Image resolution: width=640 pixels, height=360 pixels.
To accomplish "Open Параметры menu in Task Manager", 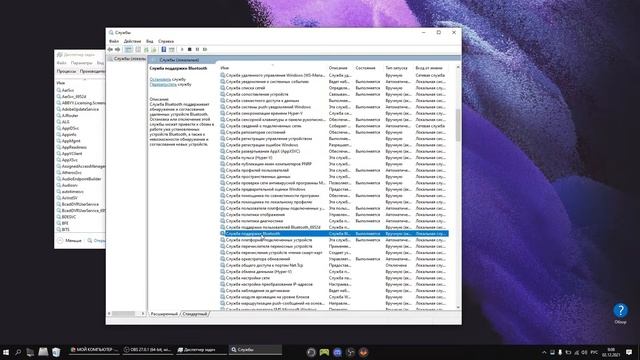I will pyautogui.click(x=81, y=63).
